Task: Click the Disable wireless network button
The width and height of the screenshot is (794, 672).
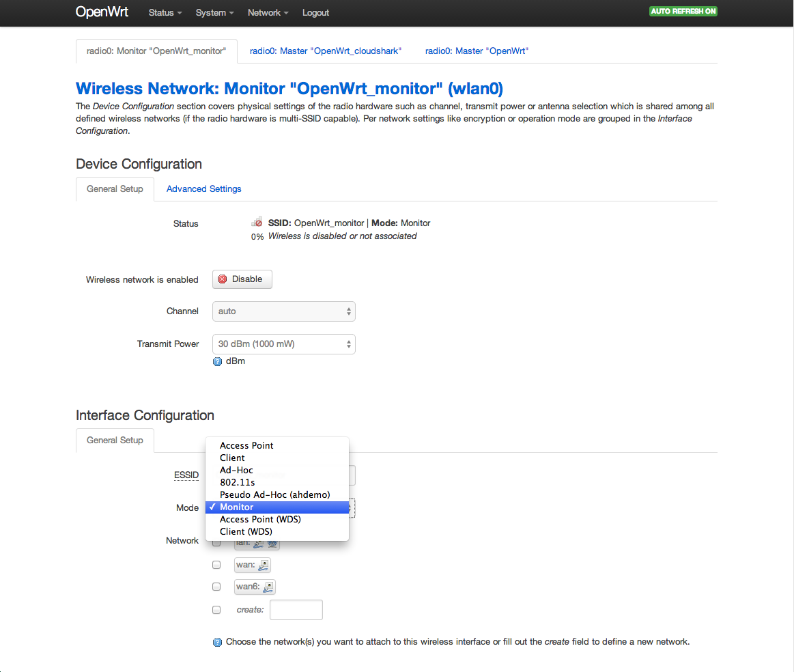Action: (242, 279)
